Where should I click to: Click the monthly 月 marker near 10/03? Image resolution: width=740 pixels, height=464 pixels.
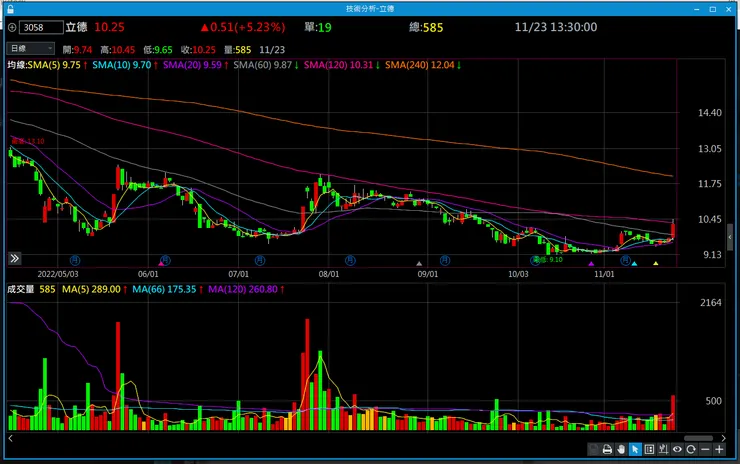[x=535, y=260]
